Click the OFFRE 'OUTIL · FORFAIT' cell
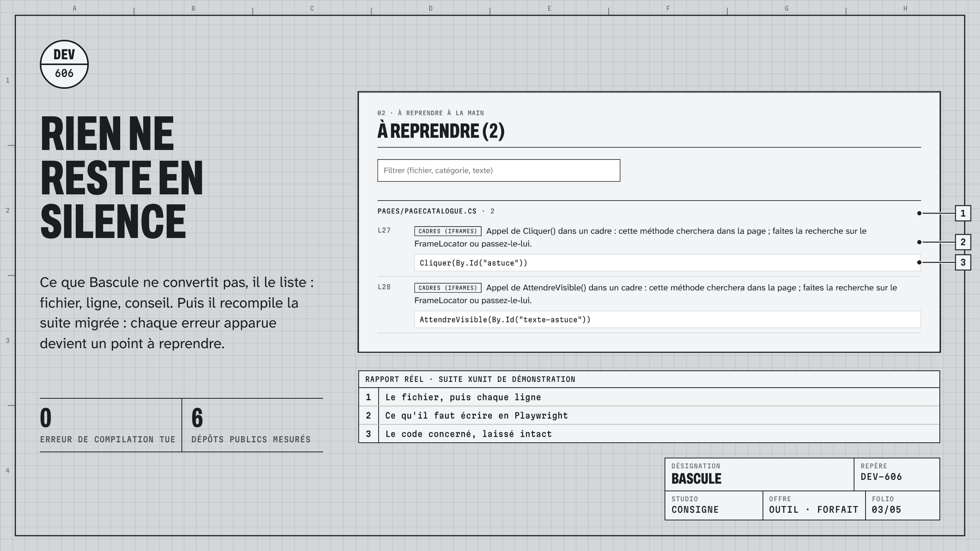The width and height of the screenshot is (980, 551). pos(814,505)
